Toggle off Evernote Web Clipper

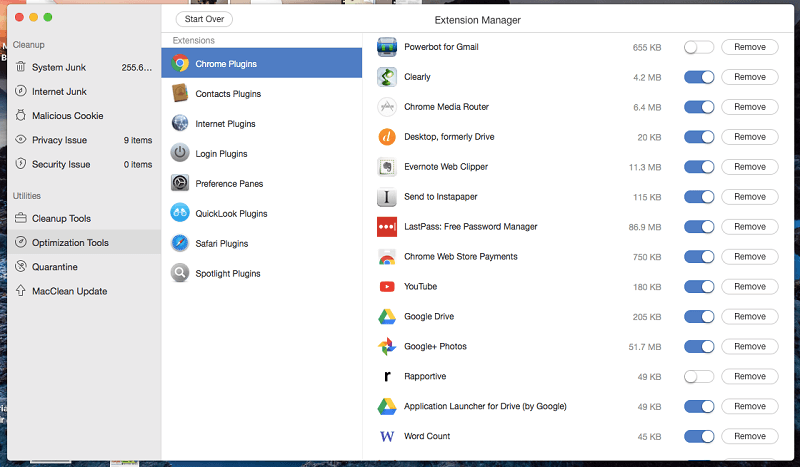(x=698, y=167)
